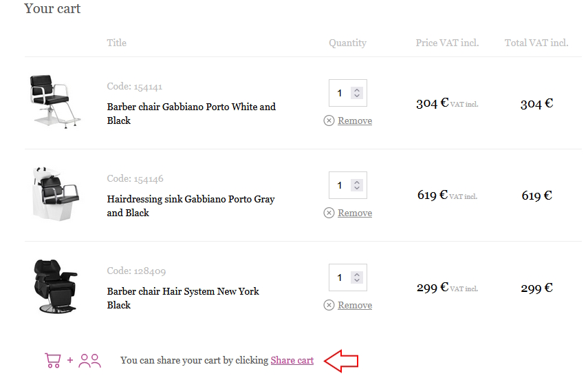Click quantity field for Gabbiano Porto barber chair

[340, 93]
